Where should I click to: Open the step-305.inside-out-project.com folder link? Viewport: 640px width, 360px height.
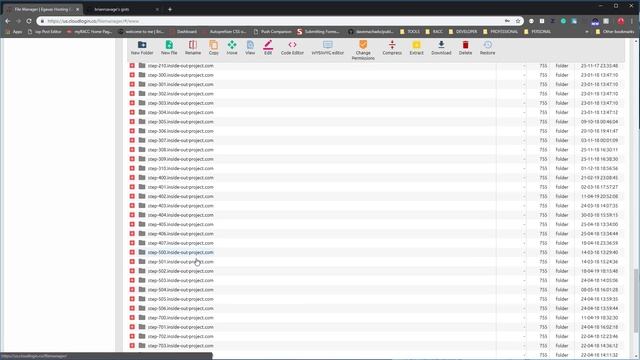[180, 122]
